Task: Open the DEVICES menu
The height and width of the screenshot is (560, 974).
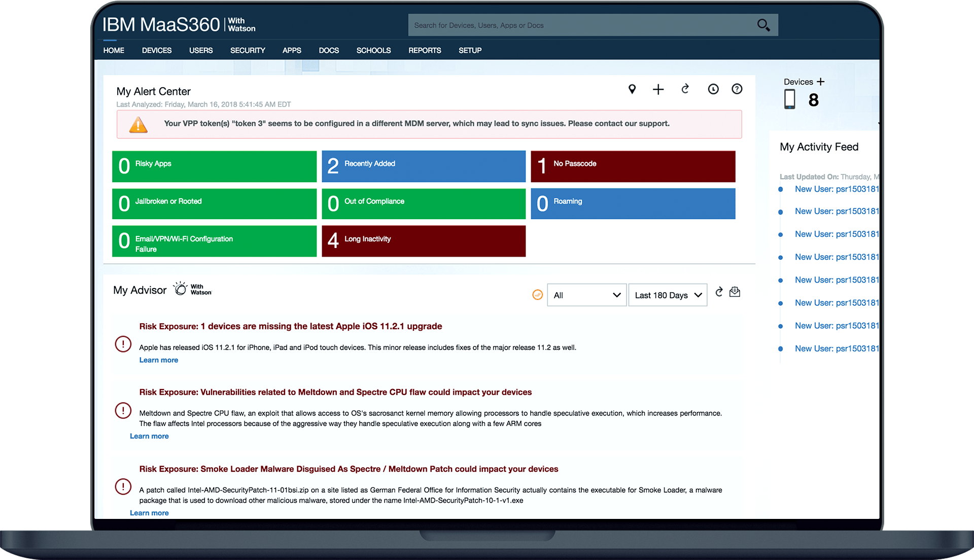Action: tap(157, 50)
